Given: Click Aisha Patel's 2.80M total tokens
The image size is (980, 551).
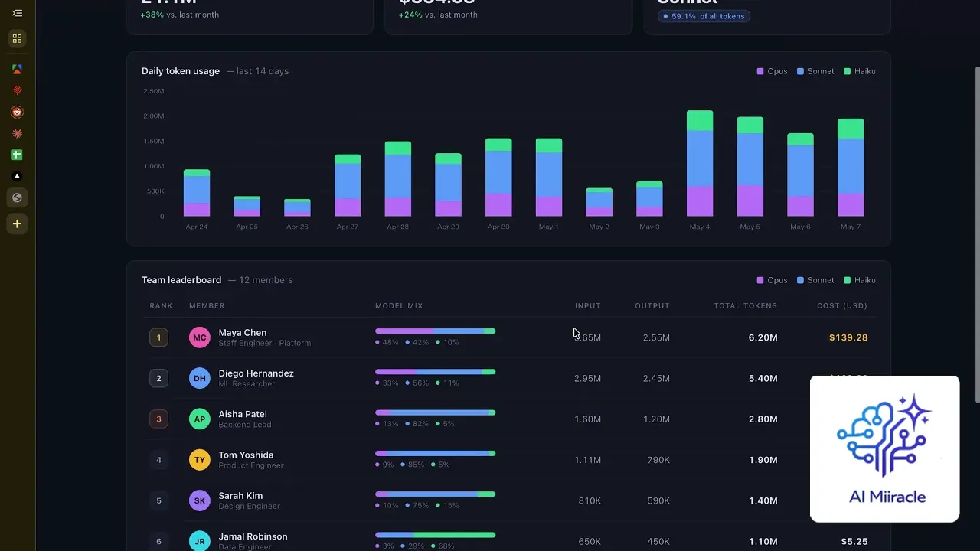Looking at the screenshot, I should click(x=763, y=419).
